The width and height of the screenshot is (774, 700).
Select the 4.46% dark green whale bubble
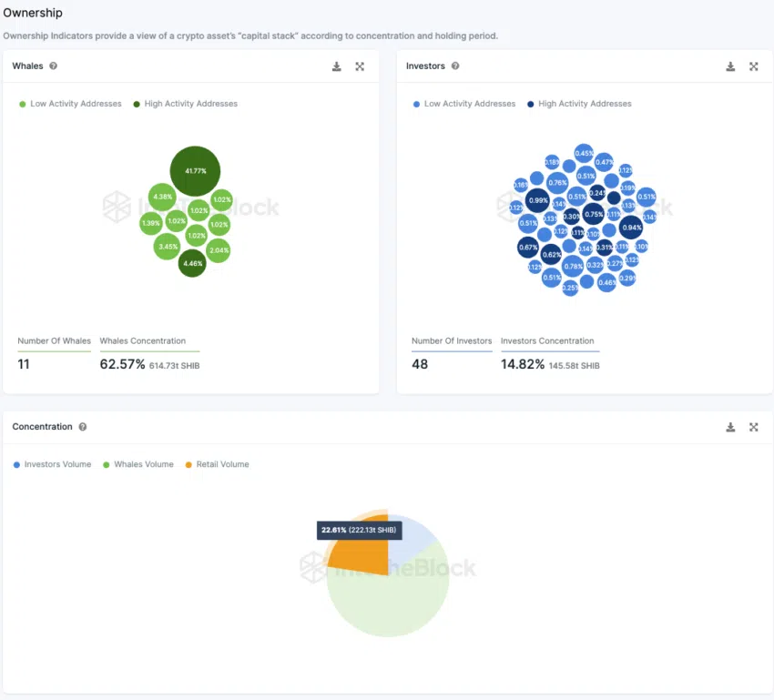[x=192, y=263]
